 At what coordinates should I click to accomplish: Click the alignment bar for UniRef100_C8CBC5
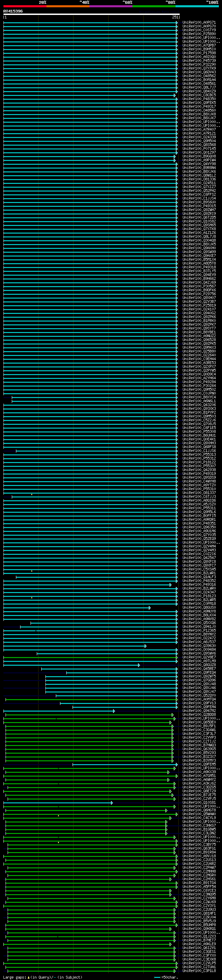[89, 95]
